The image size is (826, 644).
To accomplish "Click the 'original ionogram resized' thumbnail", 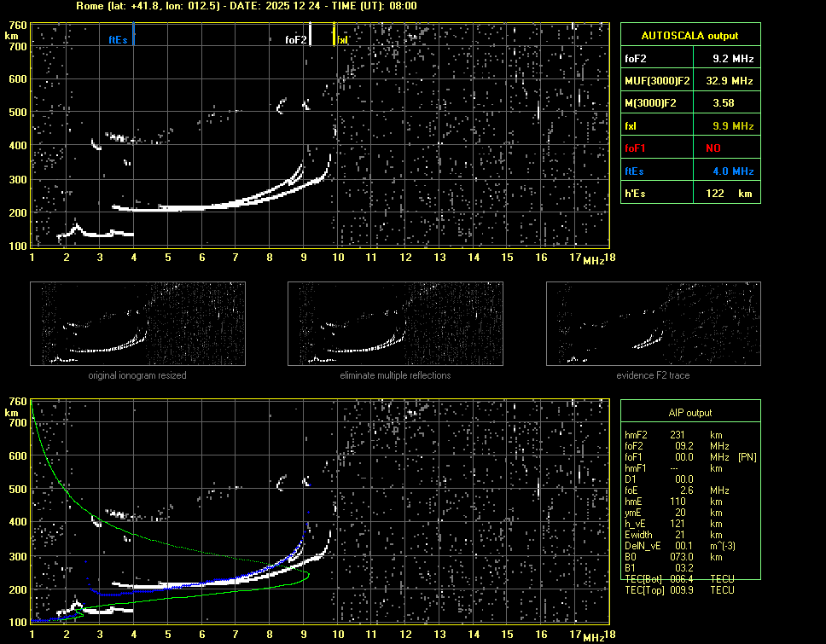I will click(137, 323).
